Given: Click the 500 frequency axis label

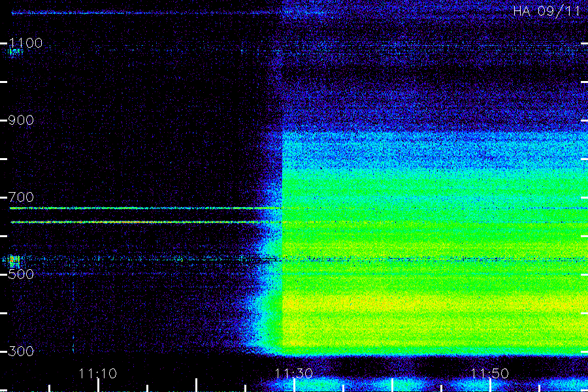Looking at the screenshot, I should [x=21, y=274].
